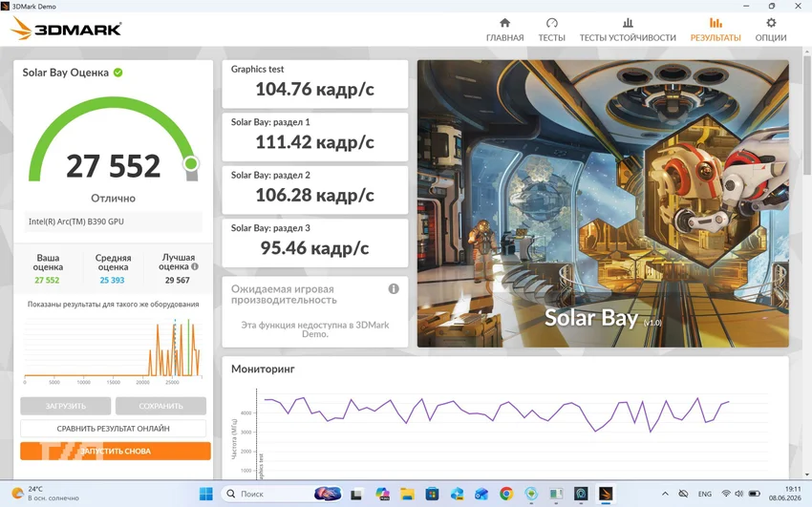Click the 3DMark logo
This screenshot has width=812, height=507.
[66, 29]
